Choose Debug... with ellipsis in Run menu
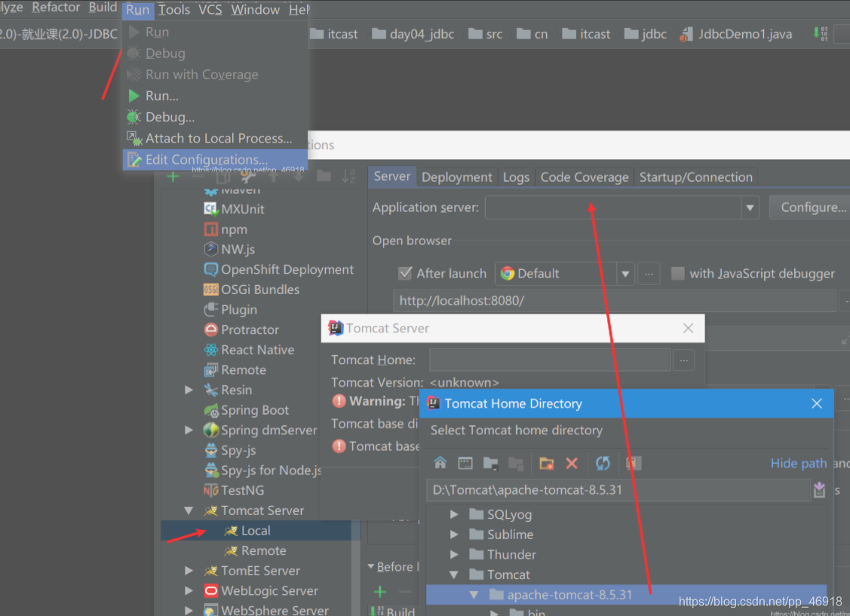850x616 pixels. tap(215, 117)
